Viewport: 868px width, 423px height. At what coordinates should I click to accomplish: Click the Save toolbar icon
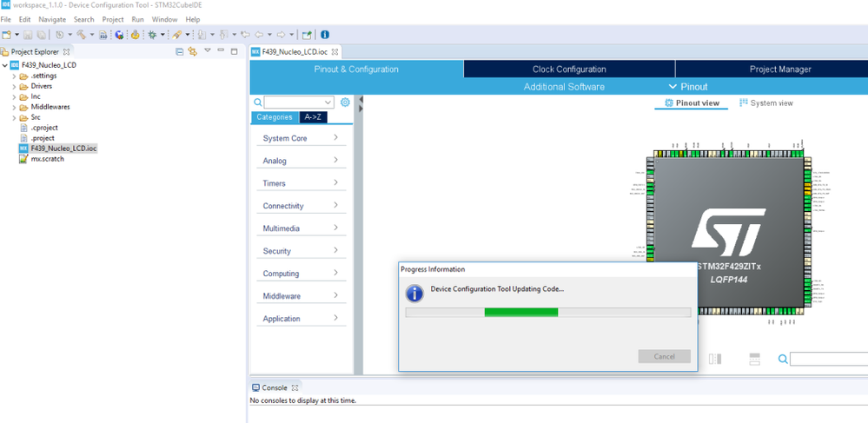(28, 35)
